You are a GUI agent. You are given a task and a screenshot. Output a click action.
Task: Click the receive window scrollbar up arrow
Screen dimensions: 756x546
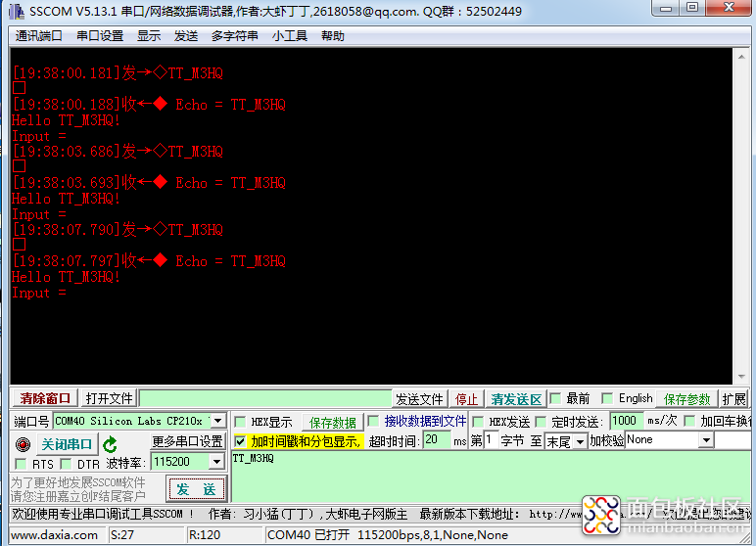[x=741, y=57]
